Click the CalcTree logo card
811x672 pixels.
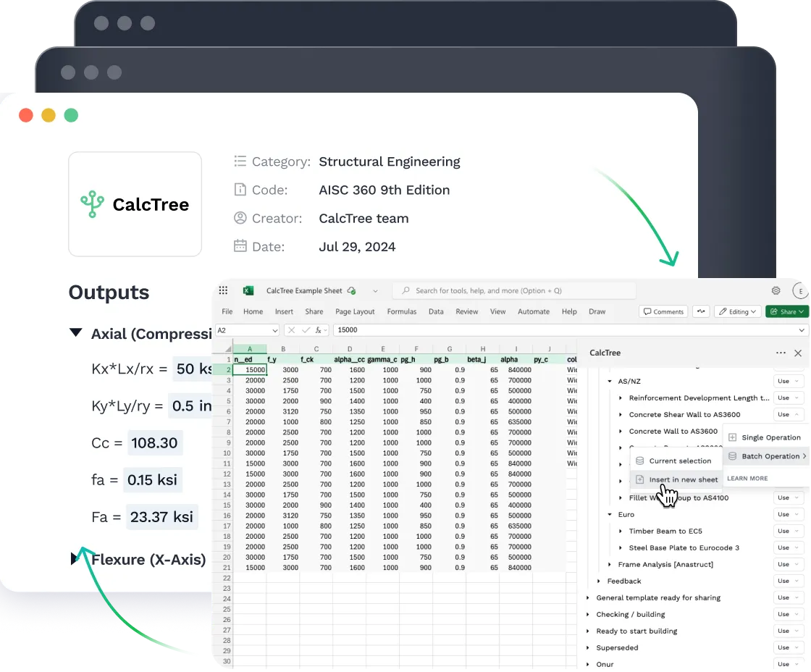point(135,204)
